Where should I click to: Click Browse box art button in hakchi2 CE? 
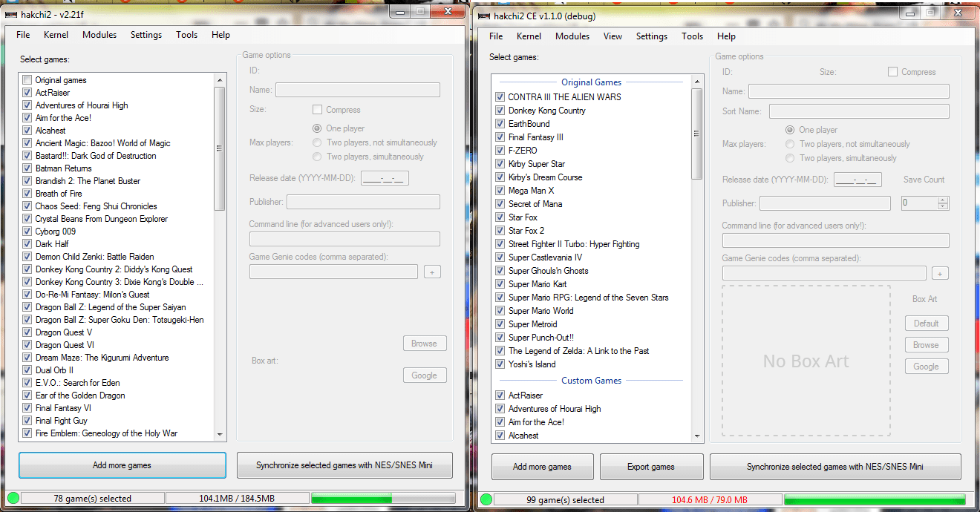927,345
